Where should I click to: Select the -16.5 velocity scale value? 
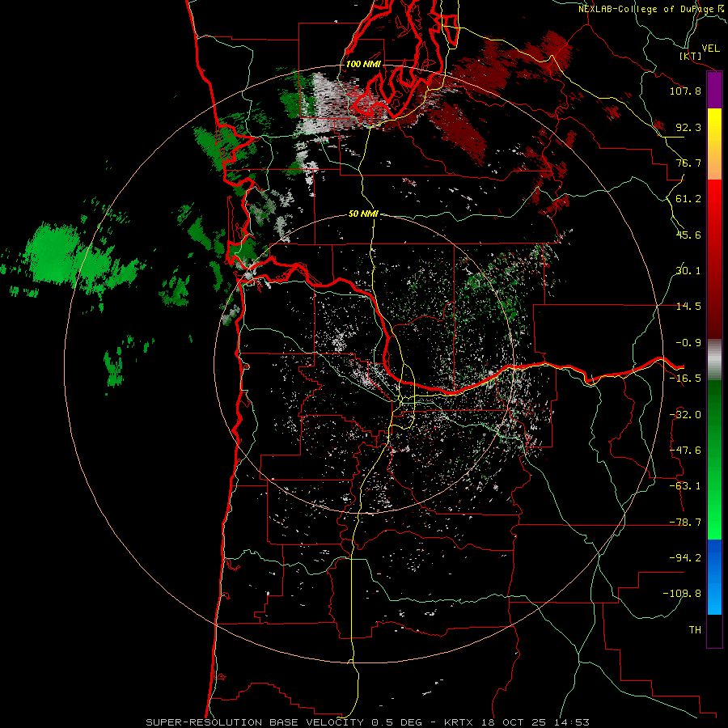(x=685, y=379)
